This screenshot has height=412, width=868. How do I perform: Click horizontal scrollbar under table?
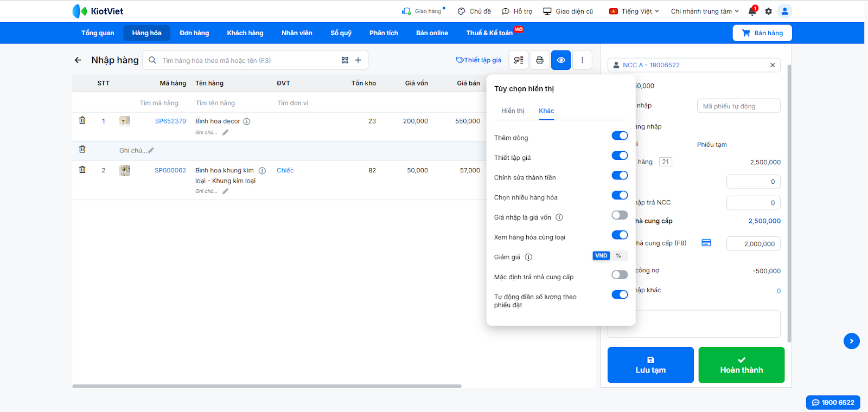(267, 386)
